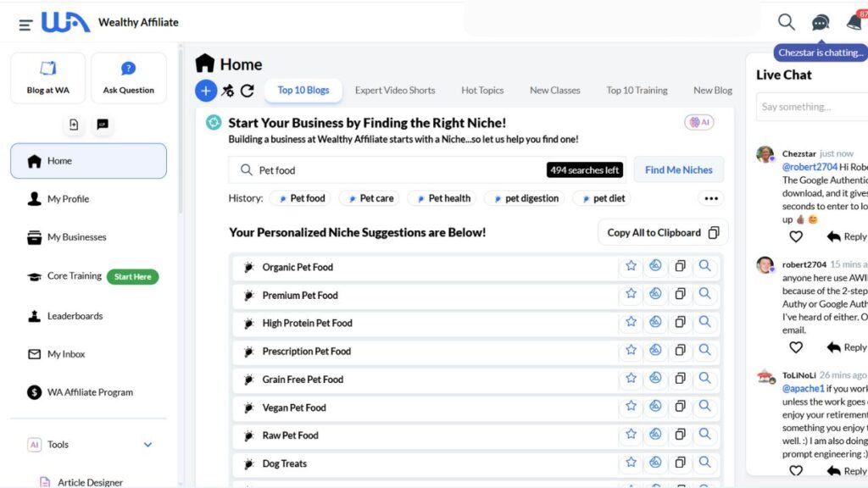This screenshot has height=488, width=868.
Task: Favorite the Vegan Pet Food suggestion
Action: [x=631, y=407]
